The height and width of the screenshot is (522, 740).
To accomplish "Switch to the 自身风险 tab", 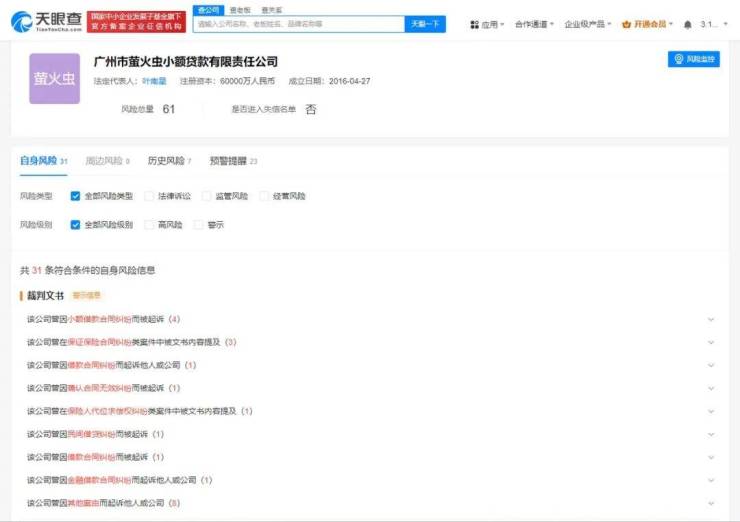I will tap(43, 161).
